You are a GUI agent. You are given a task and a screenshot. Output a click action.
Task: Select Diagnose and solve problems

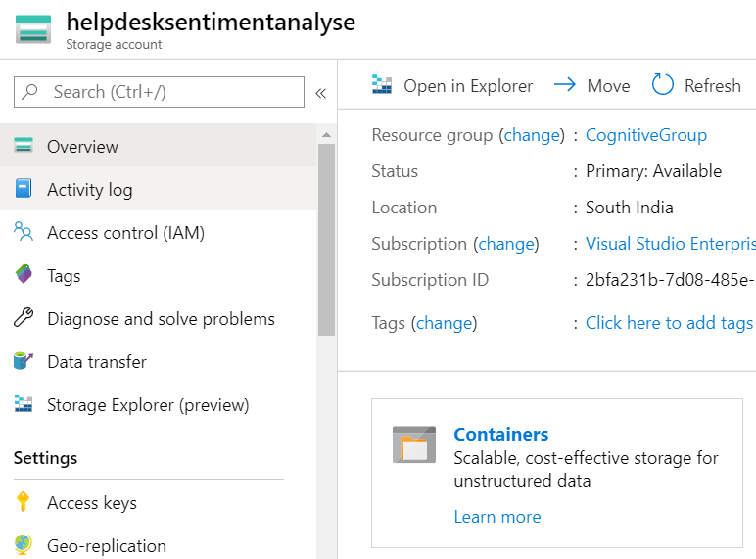pyautogui.click(x=158, y=318)
